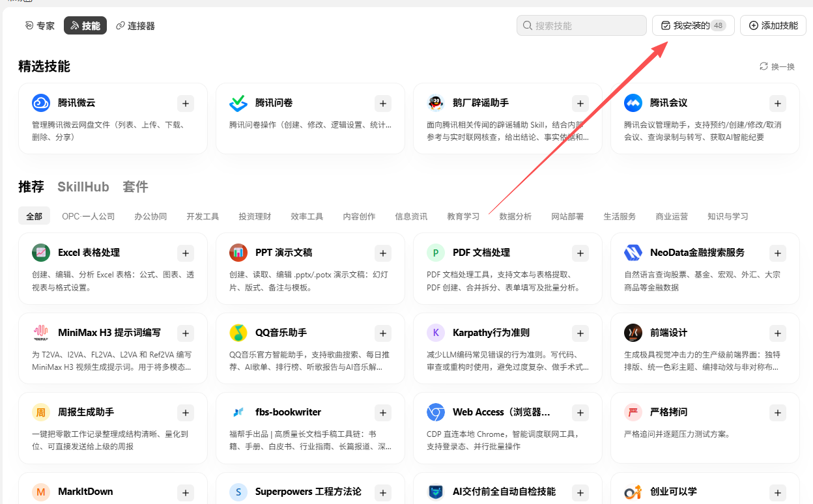
Task: Add the PDF 文档处理 skill plus icon
Action: (x=580, y=253)
